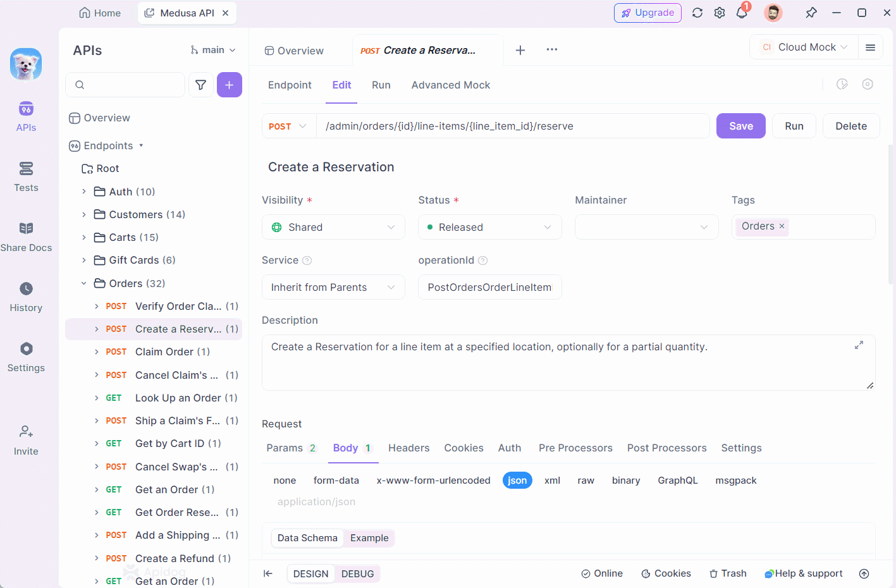Open the more tabs ellipsis menu
The height and width of the screenshot is (588, 896).
(552, 49)
